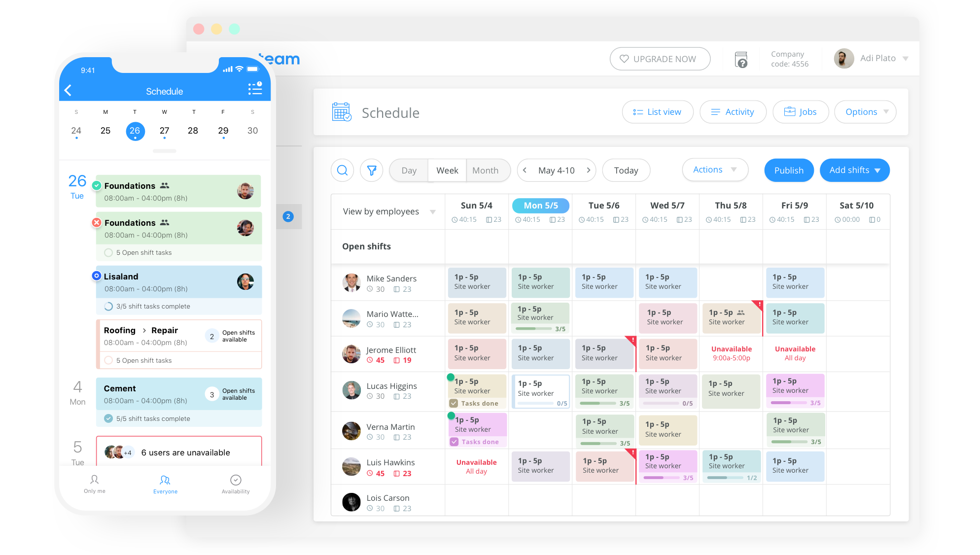Expand the Options dropdown menu
Screen dimensions: 980x555
pyautogui.click(x=868, y=112)
